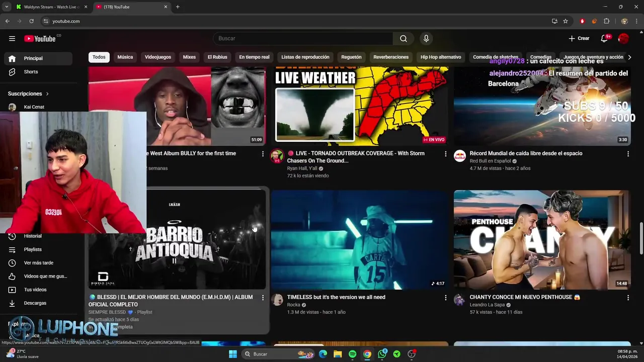Screen dimensions: 644x362
Task: Open Red Bull en Español channel avatar
Action: pyautogui.click(x=460, y=156)
